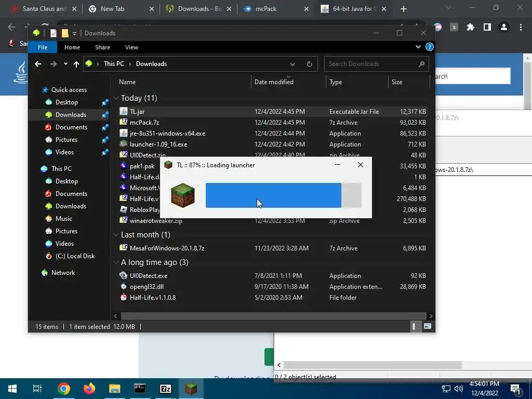Select the UI0Detect.exe icon
Screen dimensions: 532x399
[x=124, y=275]
